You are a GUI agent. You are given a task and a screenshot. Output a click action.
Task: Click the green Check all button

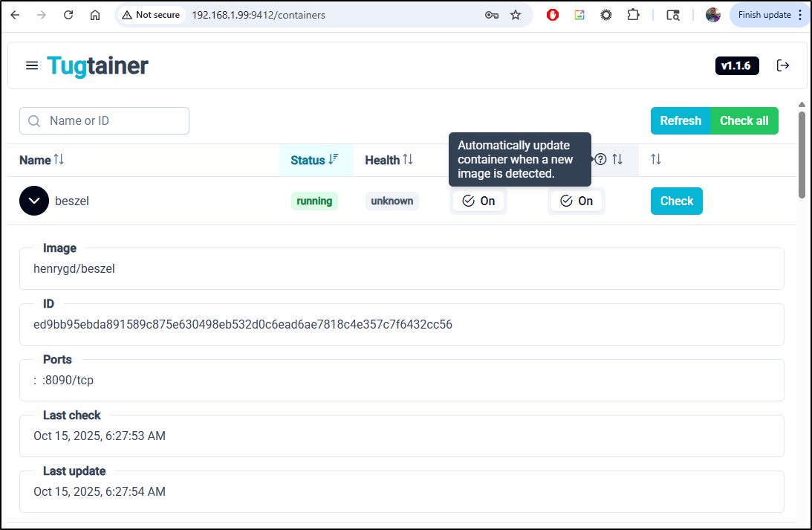pos(744,121)
